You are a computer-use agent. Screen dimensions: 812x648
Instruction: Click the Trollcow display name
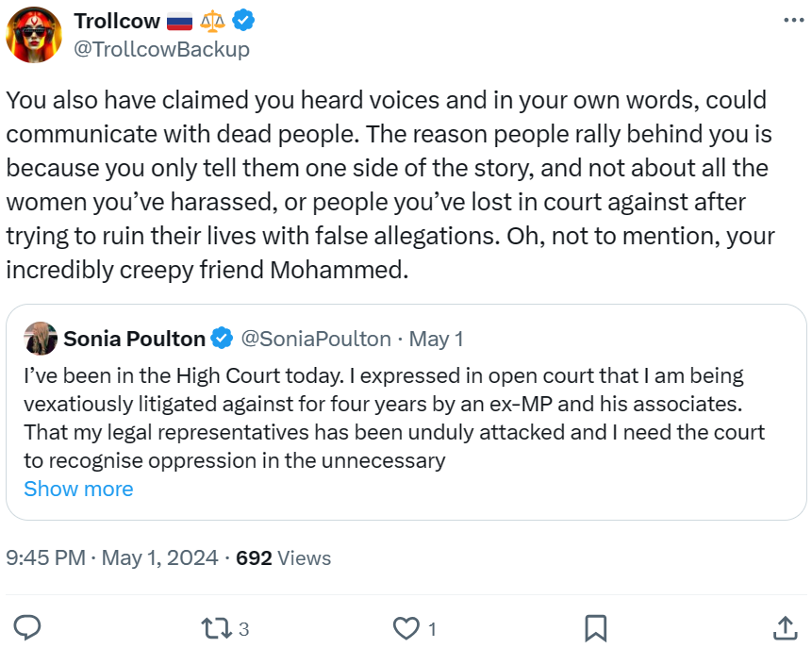pos(117,21)
